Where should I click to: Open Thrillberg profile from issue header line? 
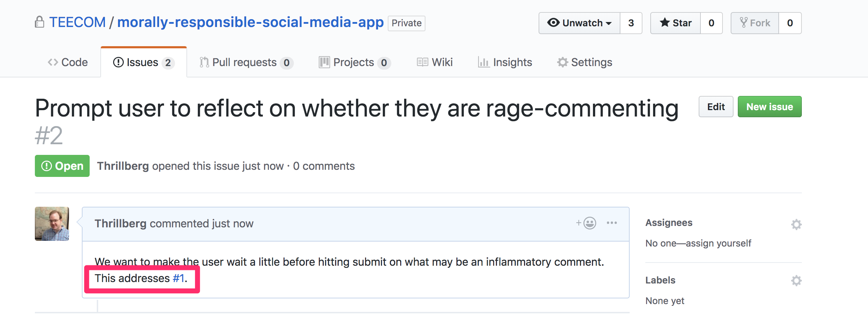[123, 166]
